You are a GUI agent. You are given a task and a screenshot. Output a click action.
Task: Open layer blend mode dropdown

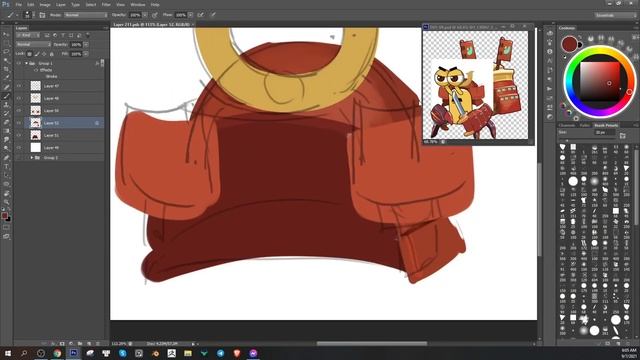click(33, 44)
